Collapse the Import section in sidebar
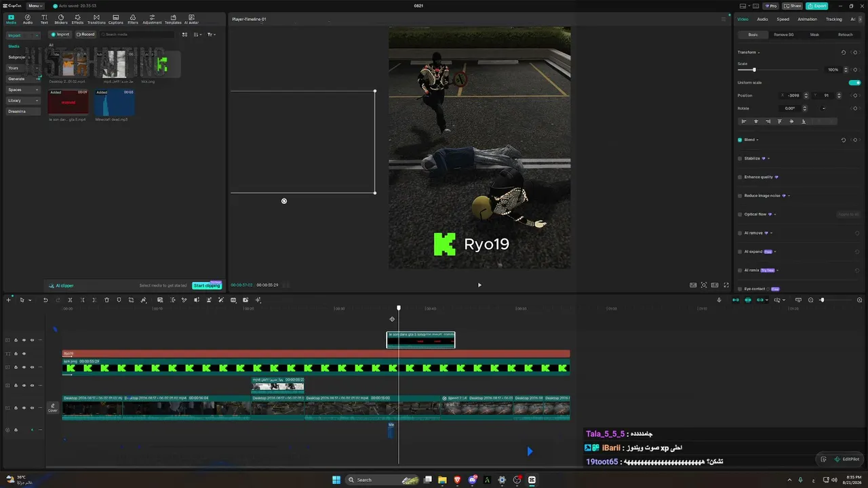 24,35
